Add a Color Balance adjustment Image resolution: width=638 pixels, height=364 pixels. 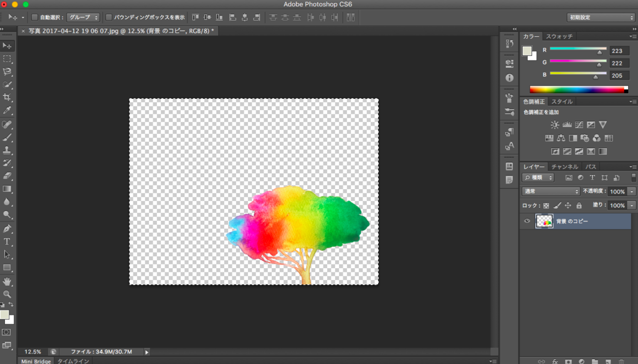coord(561,138)
